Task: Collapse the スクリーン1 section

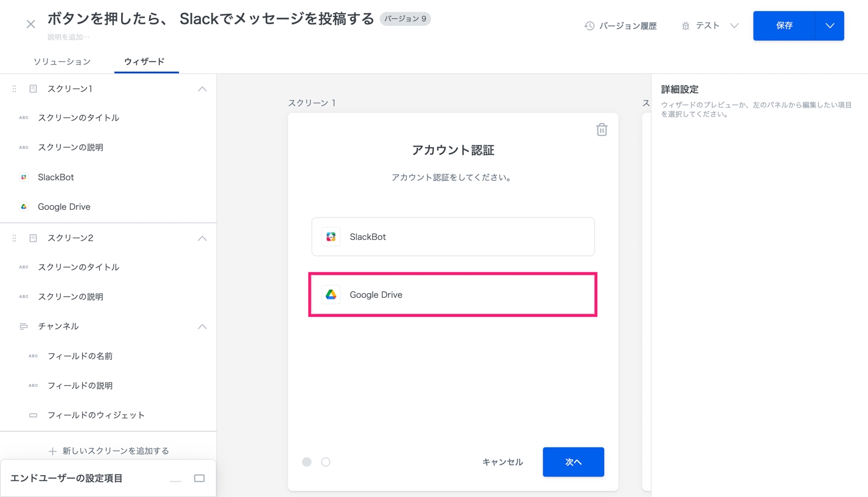Action: [202, 89]
